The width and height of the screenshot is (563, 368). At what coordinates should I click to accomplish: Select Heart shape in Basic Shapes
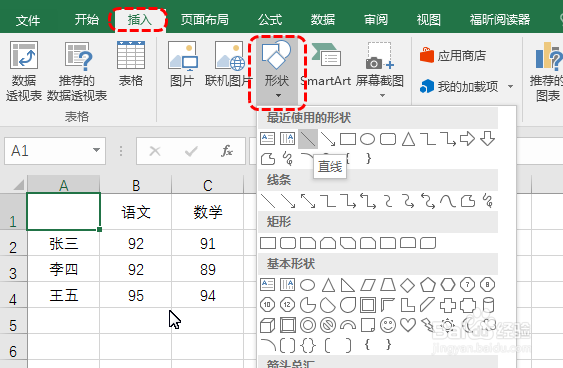[408, 325]
